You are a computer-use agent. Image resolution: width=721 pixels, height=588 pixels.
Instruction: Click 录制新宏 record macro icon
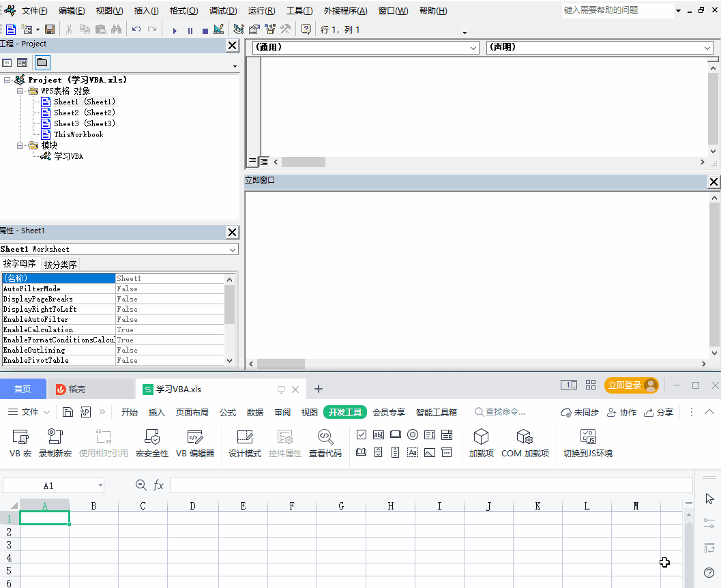click(x=55, y=443)
